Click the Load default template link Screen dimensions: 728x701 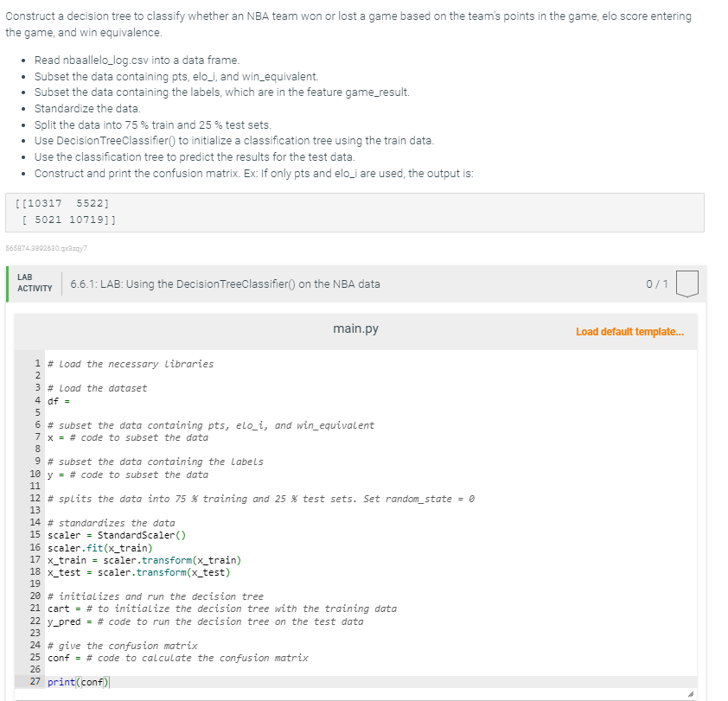pos(629,331)
